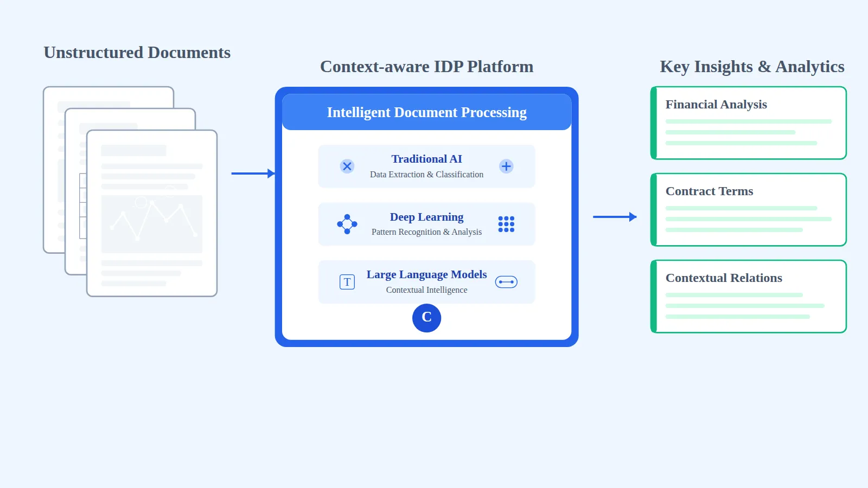Select the front document page with line chart
Image resolution: width=868 pixels, height=488 pixels.
pos(152,213)
